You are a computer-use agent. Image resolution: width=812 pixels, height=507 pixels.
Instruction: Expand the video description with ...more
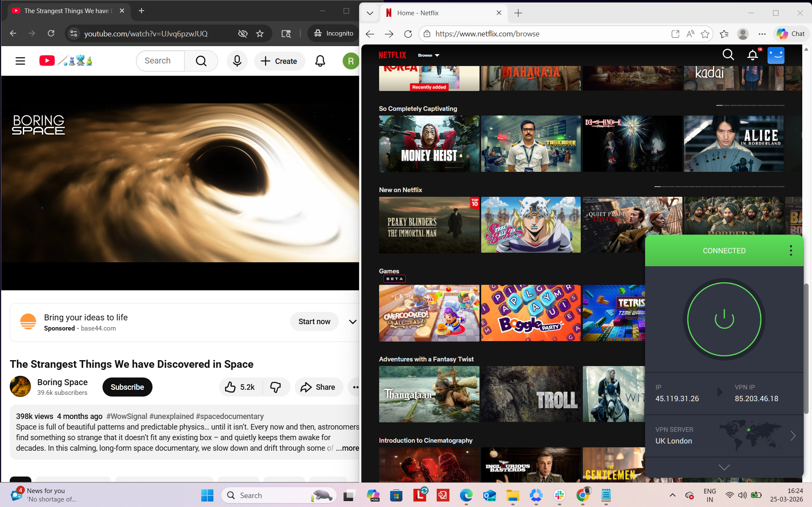347,448
